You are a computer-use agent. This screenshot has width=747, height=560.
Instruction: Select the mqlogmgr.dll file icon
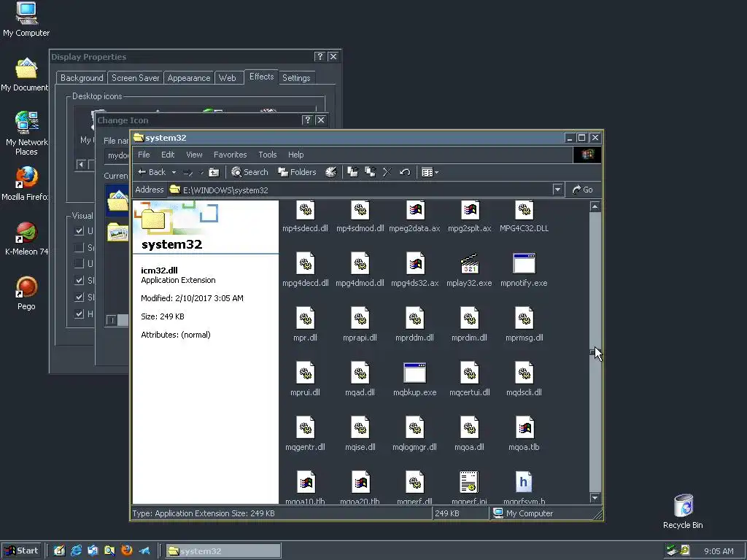(415, 427)
